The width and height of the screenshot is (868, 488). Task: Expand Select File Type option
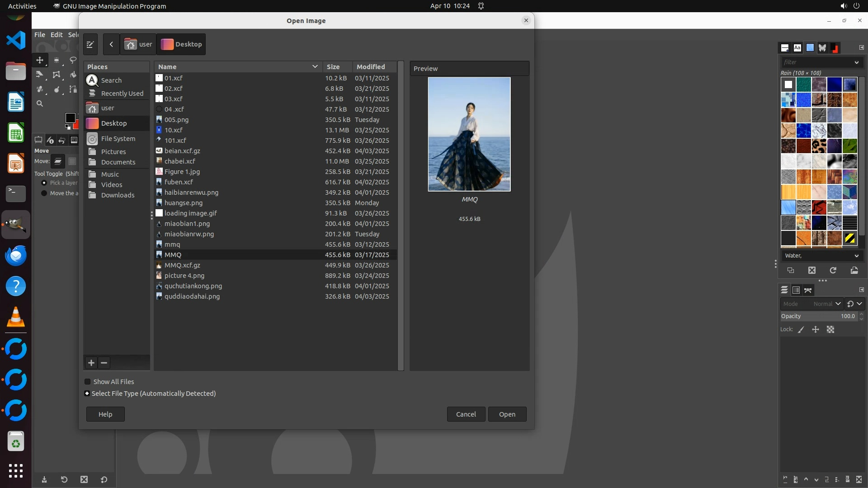(x=87, y=394)
